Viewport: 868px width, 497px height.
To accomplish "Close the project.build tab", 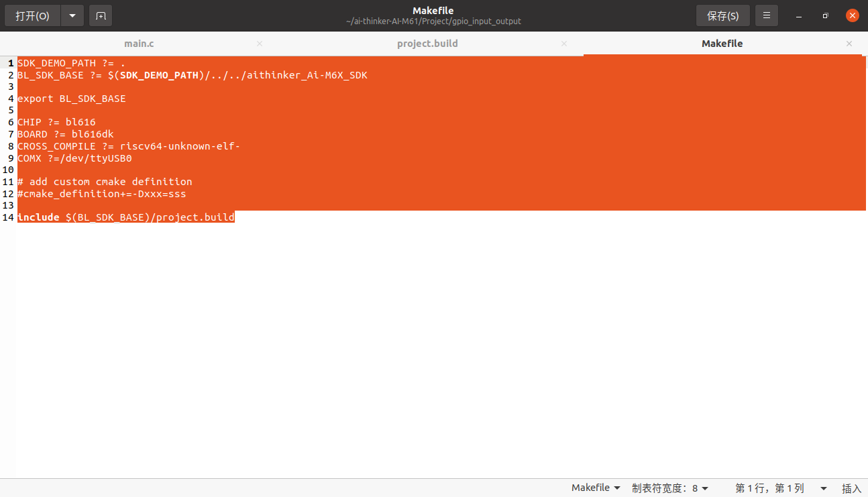I will pos(564,44).
